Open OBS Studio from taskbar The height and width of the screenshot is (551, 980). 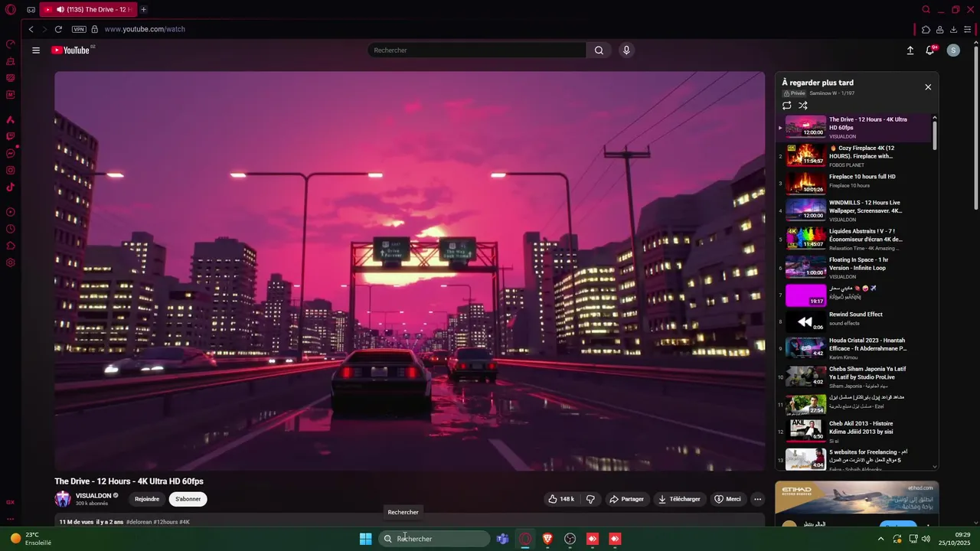tap(570, 539)
